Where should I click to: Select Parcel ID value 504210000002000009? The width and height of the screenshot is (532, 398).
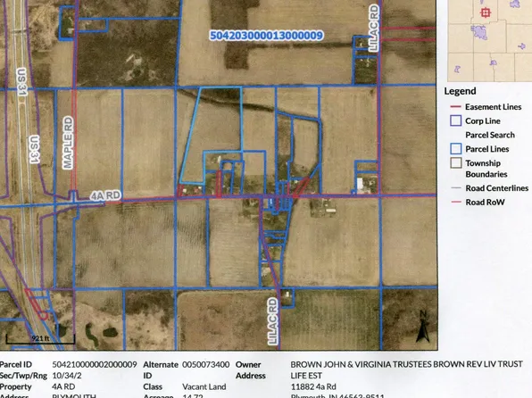(95, 365)
